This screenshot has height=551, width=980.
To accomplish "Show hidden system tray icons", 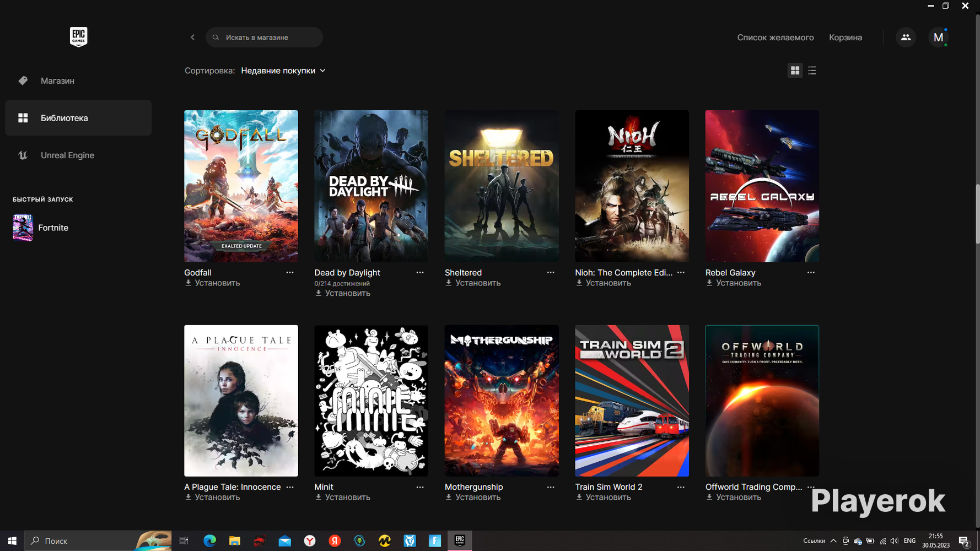I will pyautogui.click(x=833, y=541).
